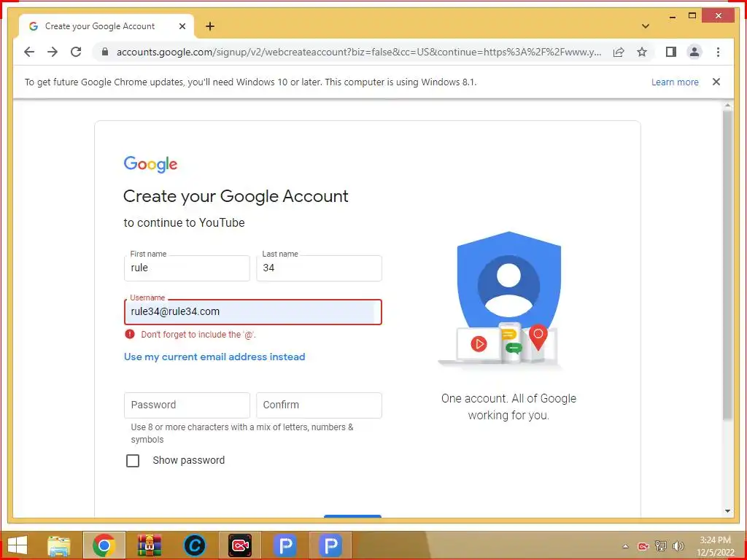Click the page vertical scrollbar
This screenshot has width=747, height=560.
coord(727,265)
